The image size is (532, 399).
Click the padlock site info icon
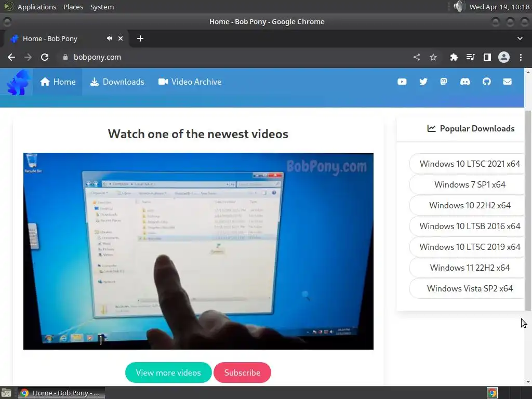[65, 57]
